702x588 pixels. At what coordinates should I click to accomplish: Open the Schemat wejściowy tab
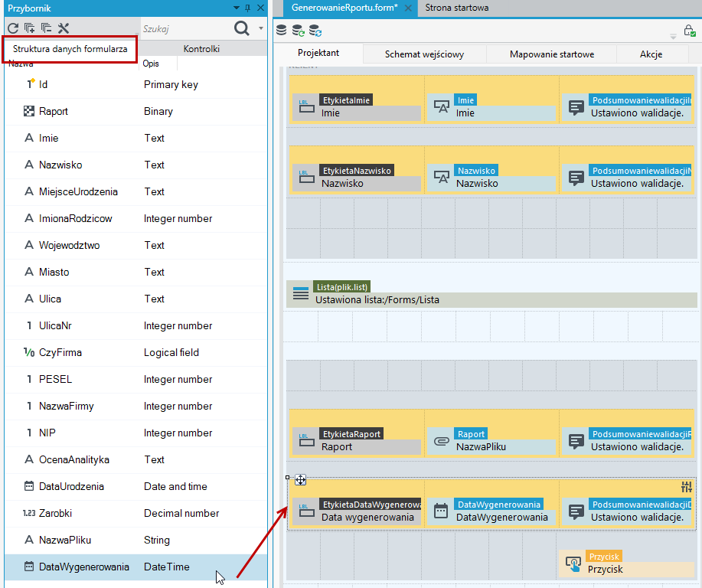[x=424, y=54]
